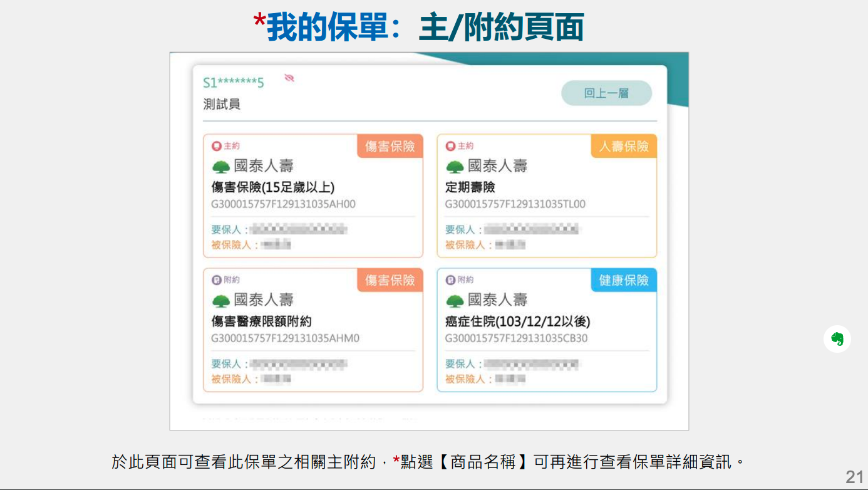Open product name 傷害保險(15足歲以上)
Image resolution: width=868 pixels, height=490 pixels.
coord(272,187)
